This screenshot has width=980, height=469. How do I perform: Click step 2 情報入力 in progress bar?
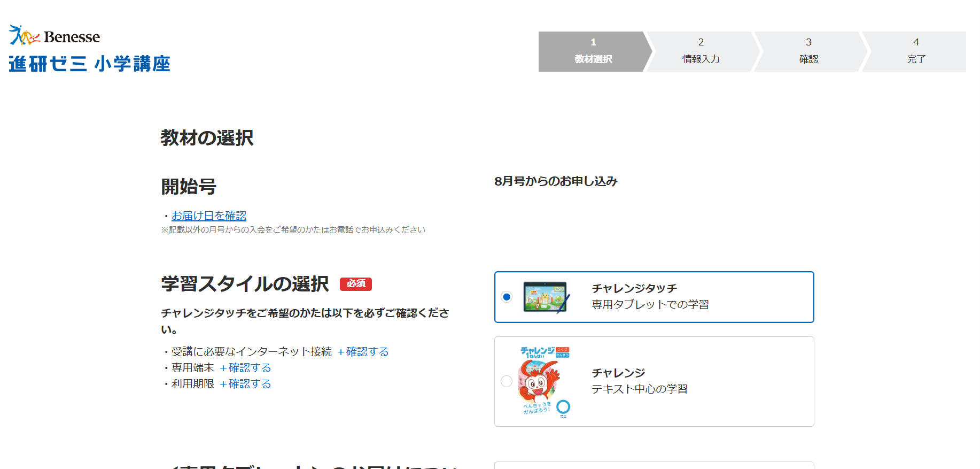701,51
